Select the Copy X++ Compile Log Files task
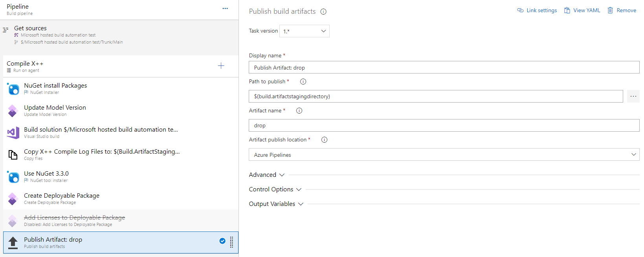Image resolution: width=644 pixels, height=257 pixels. (x=121, y=154)
